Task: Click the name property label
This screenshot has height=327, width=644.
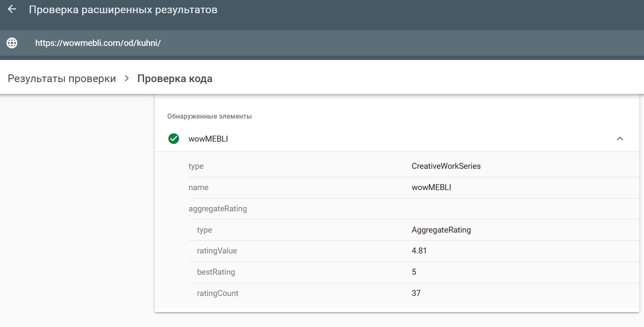Action: pos(199,187)
